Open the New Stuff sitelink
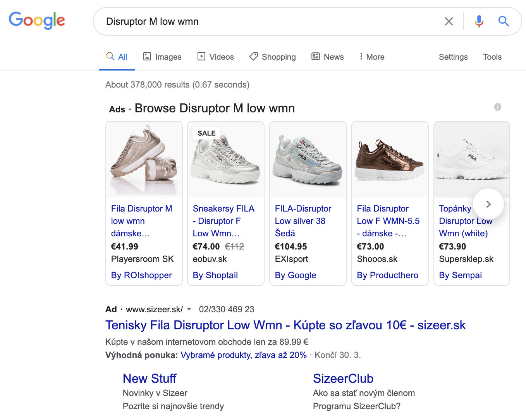The width and height of the screenshot is (526, 420). (150, 378)
